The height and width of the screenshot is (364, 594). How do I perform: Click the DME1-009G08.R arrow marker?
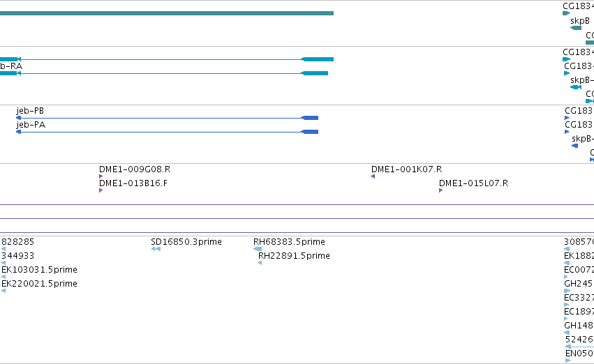point(101,176)
